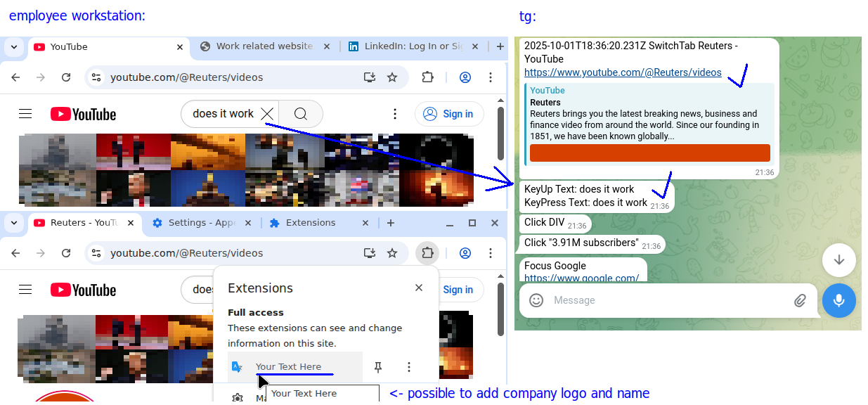The image size is (868, 405).
Task: Click the Telegram scroll-to-bottom arrow button
Action: pyautogui.click(x=838, y=259)
